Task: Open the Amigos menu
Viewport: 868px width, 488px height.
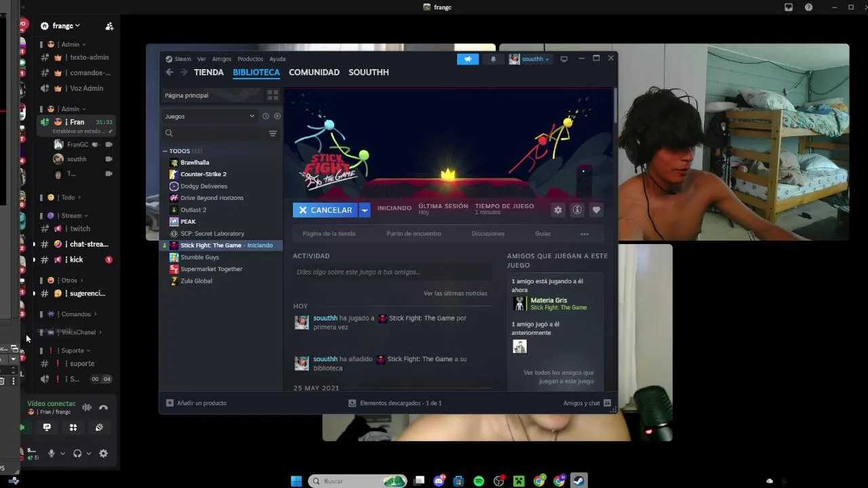Action: 222,59
